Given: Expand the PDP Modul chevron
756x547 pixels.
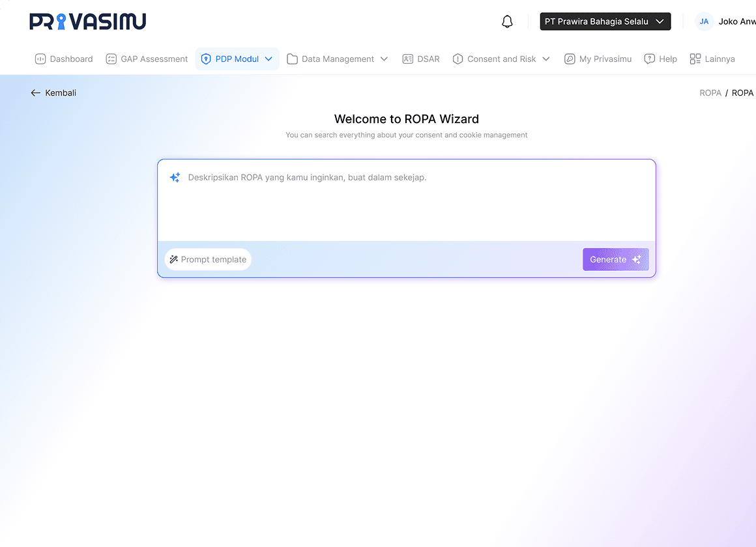Looking at the screenshot, I should click(269, 59).
